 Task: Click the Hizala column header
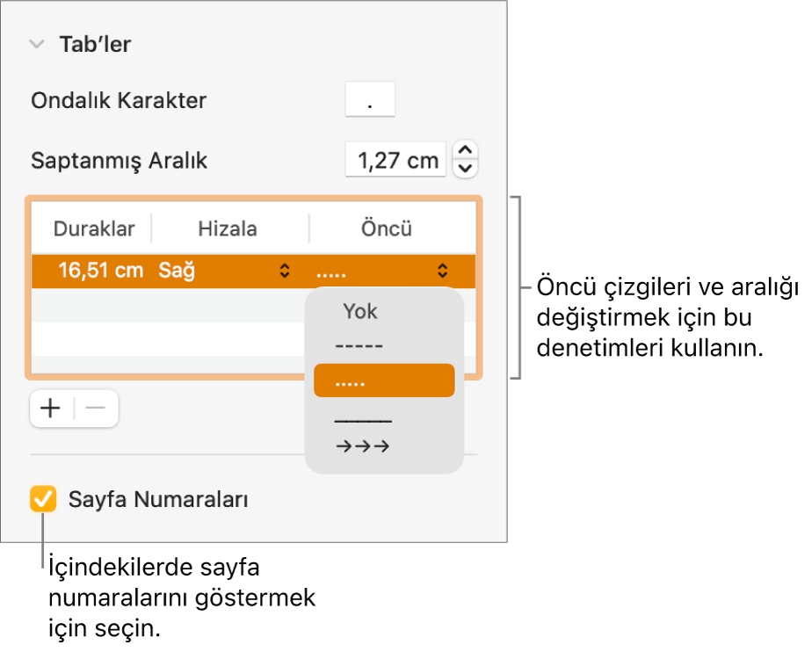[x=228, y=228]
